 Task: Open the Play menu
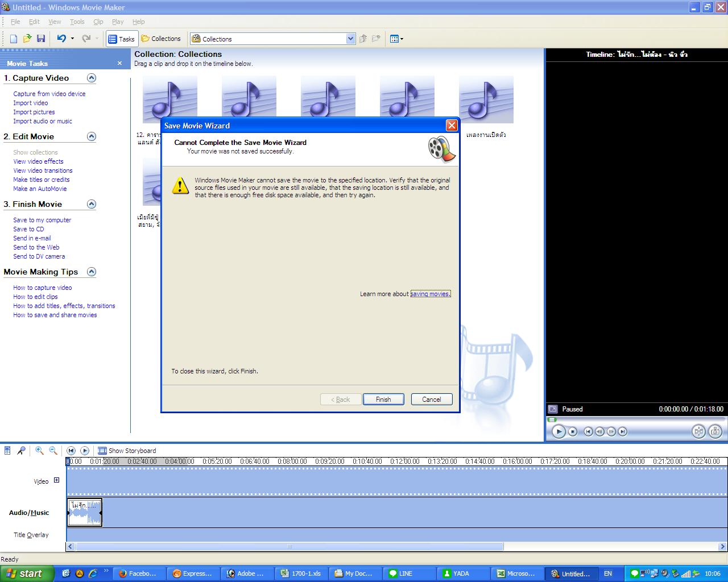(118, 22)
